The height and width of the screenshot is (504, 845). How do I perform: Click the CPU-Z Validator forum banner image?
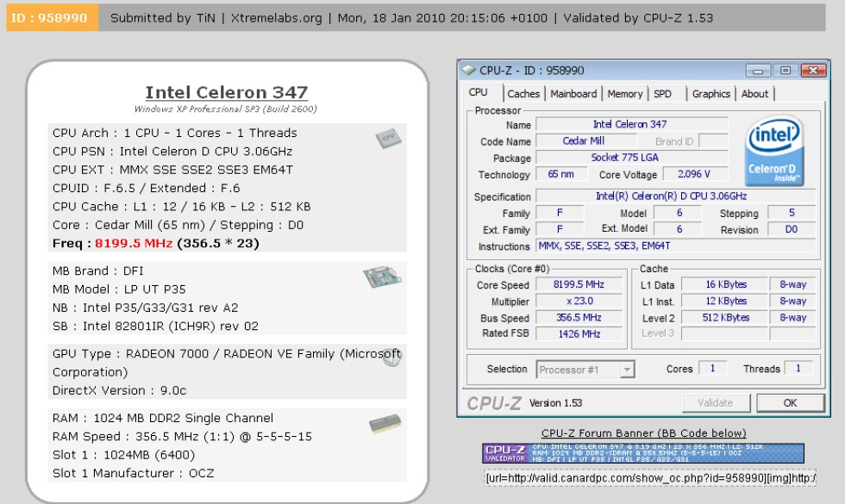[643, 453]
